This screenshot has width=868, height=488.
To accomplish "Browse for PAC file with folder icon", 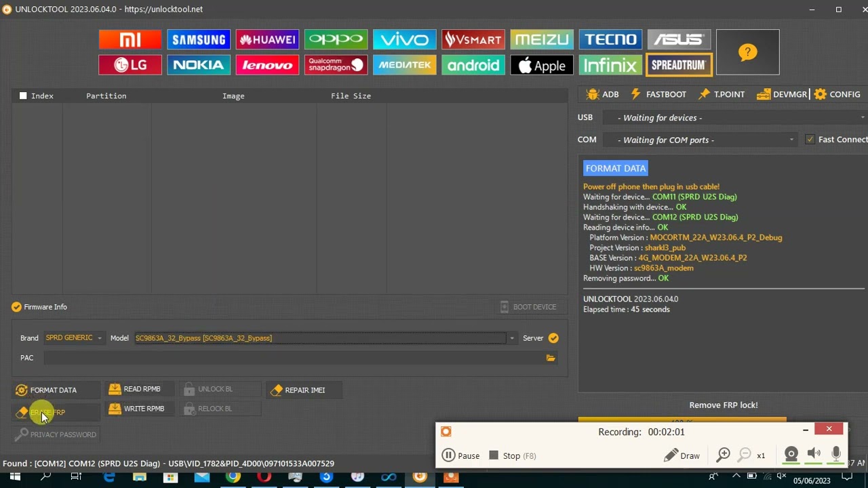I will point(551,358).
